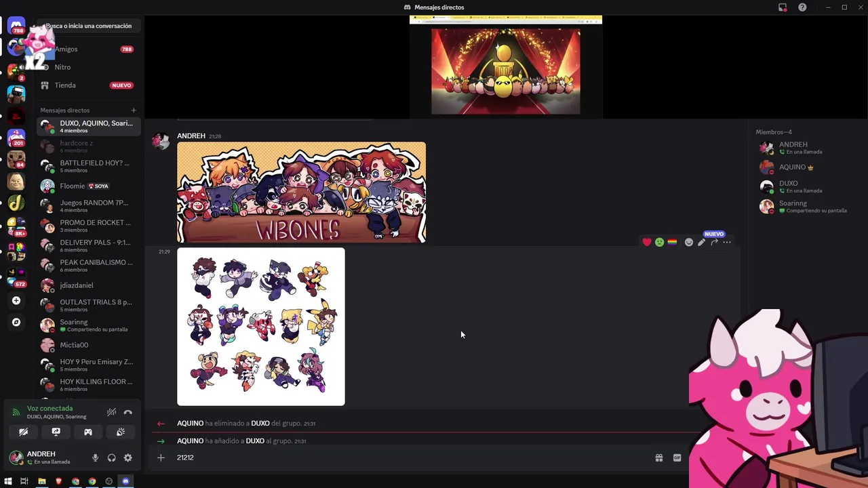Image resolution: width=868 pixels, height=488 pixels.
Task: Open the Amigos tab
Action: [x=88, y=49]
